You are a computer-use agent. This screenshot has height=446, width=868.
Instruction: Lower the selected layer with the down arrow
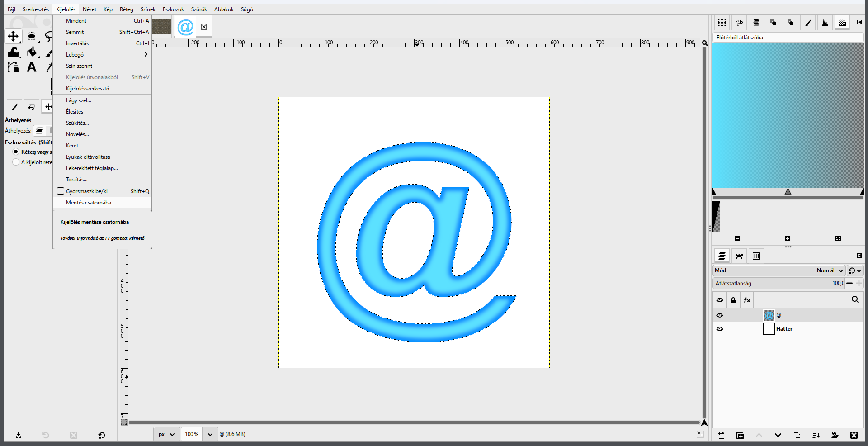(778, 435)
